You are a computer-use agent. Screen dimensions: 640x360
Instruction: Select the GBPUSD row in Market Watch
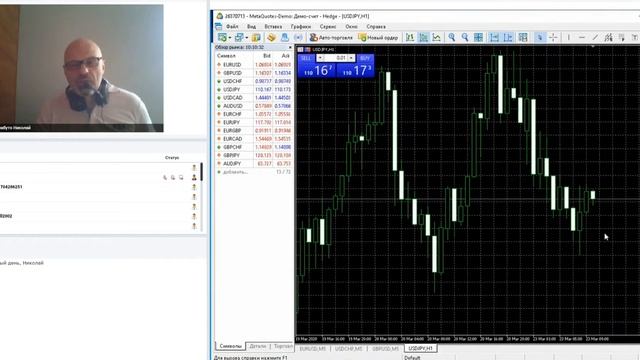253,73
